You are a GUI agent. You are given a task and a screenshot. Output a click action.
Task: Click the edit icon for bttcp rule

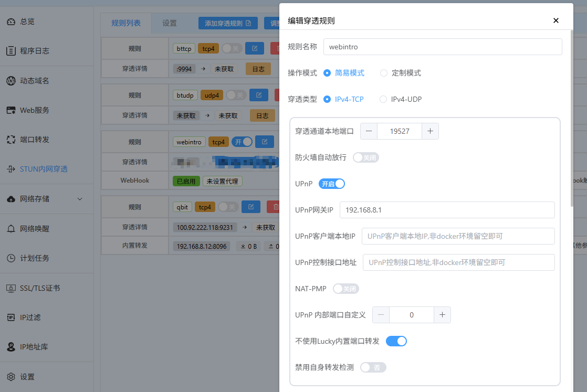tap(255, 48)
